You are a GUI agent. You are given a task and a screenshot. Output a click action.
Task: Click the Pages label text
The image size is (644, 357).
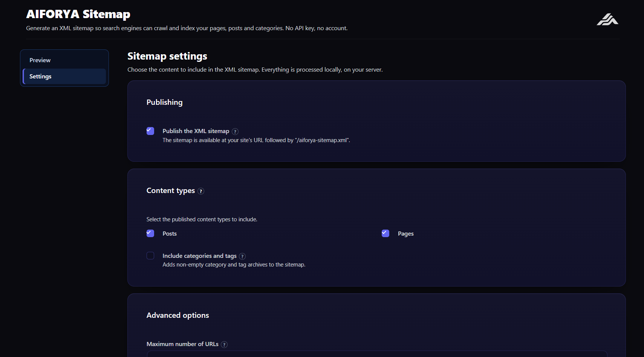(406, 234)
